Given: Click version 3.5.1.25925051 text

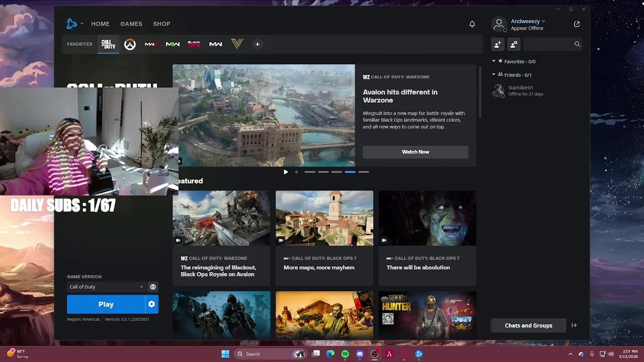Looking at the screenshot, I should (x=127, y=319).
